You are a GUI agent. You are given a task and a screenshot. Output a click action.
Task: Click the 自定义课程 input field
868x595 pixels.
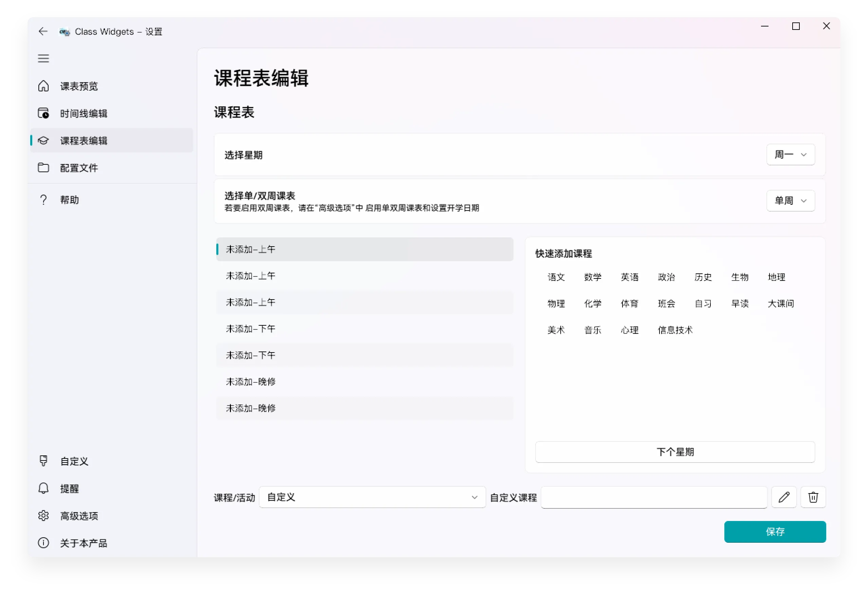tap(654, 497)
